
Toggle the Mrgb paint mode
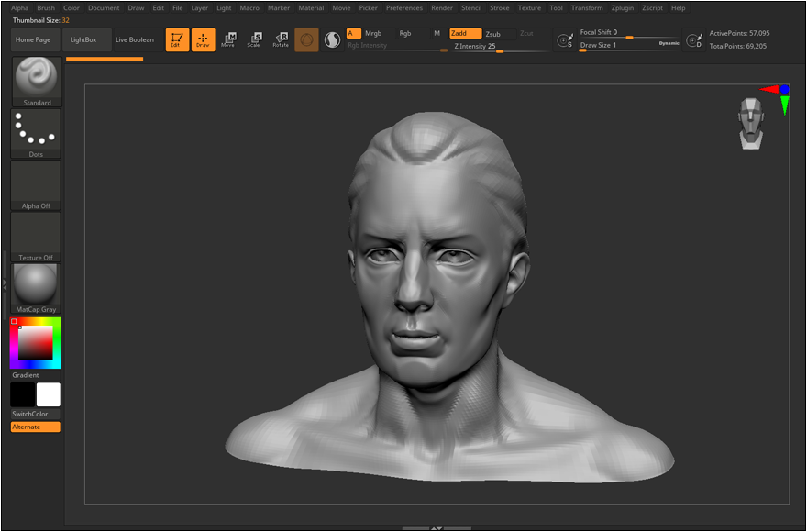tap(373, 34)
